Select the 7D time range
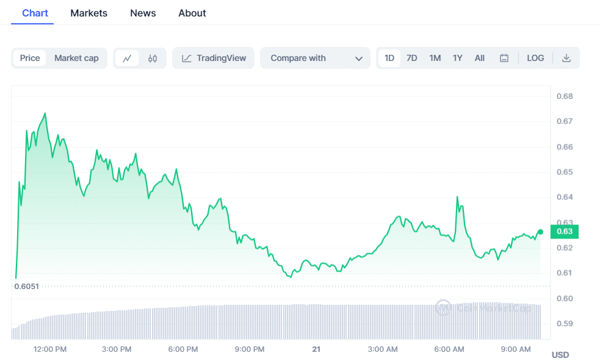Image resolution: width=600 pixels, height=364 pixels. click(412, 59)
